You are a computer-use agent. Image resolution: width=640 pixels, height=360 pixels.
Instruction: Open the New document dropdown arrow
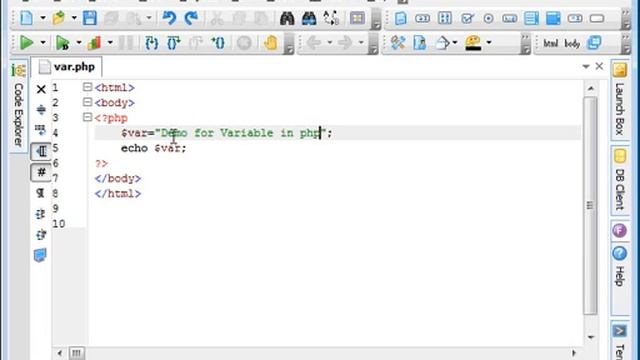tap(42, 18)
